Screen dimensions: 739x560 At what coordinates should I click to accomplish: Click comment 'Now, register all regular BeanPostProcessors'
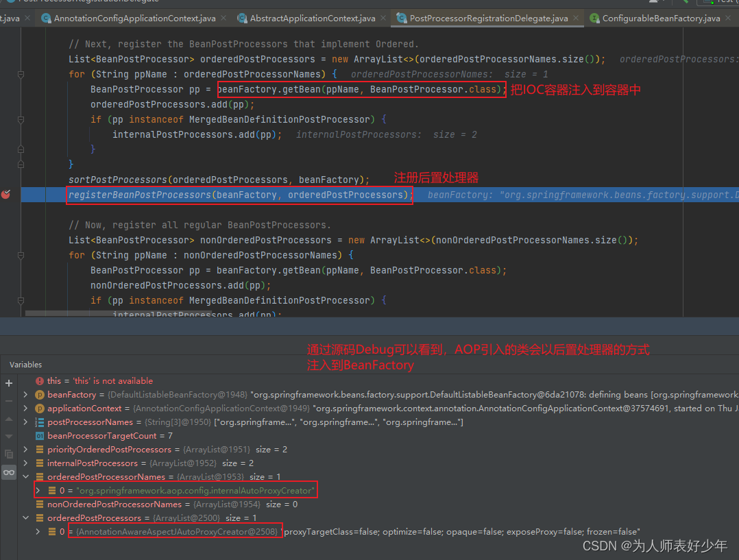coord(200,225)
